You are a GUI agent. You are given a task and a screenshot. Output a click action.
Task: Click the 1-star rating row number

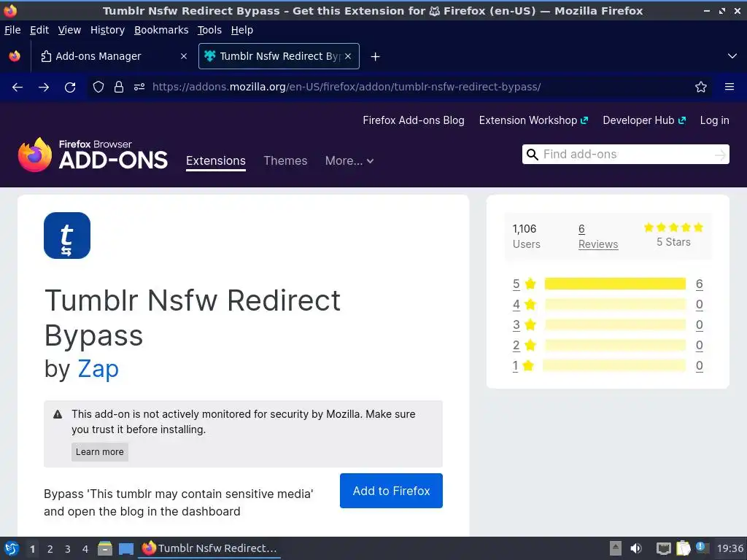click(x=515, y=366)
